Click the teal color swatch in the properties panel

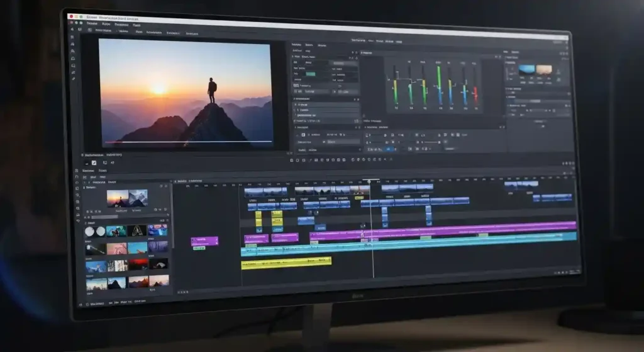coord(311,74)
